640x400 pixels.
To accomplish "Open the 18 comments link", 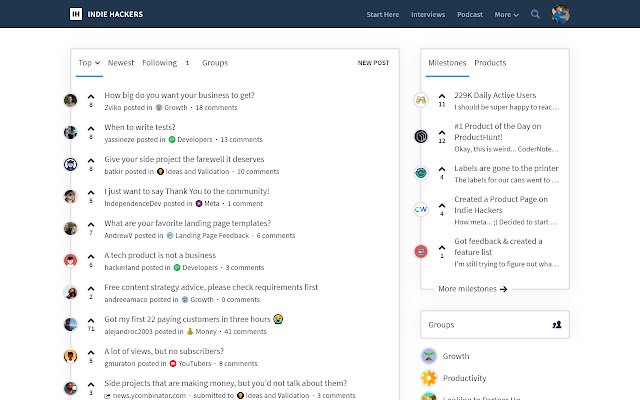I will pos(216,107).
